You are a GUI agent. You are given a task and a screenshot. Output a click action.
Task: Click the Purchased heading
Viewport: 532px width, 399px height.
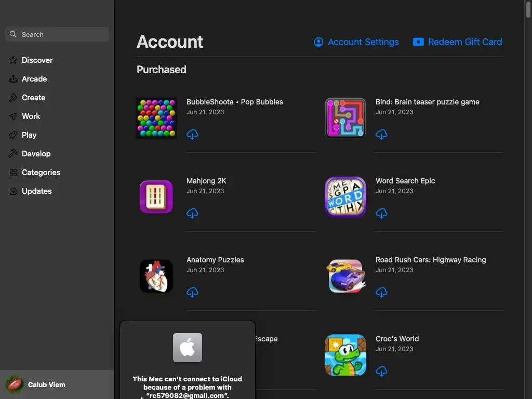162,70
